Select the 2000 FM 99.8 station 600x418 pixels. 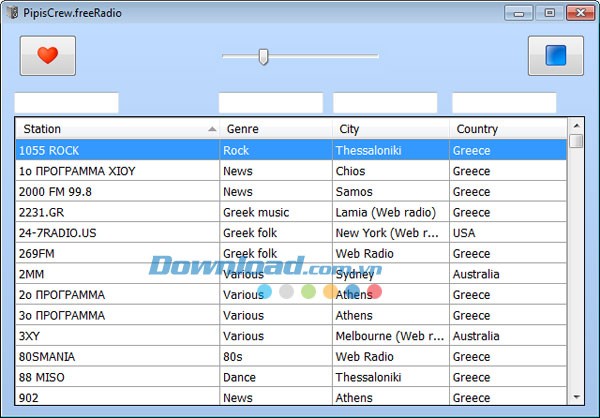[117, 191]
